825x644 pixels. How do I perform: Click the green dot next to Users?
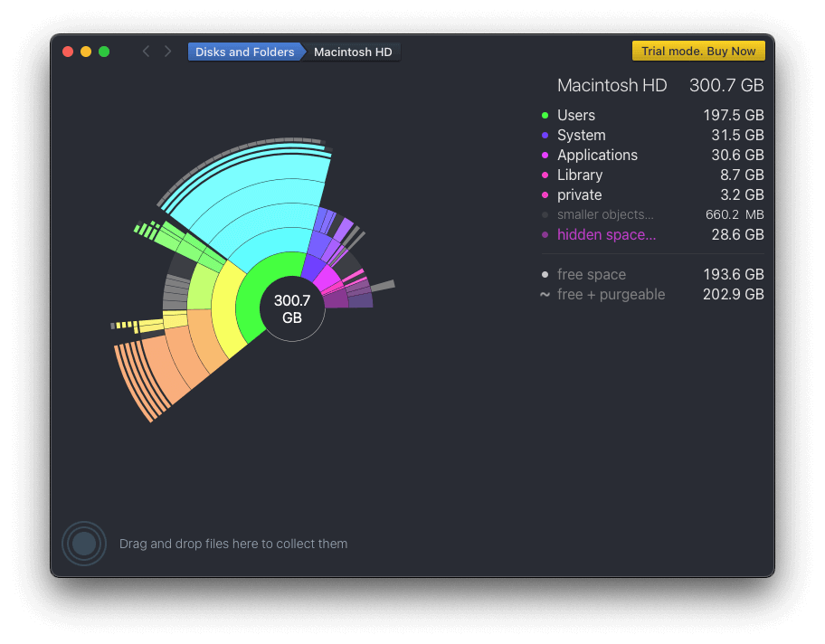(545, 115)
